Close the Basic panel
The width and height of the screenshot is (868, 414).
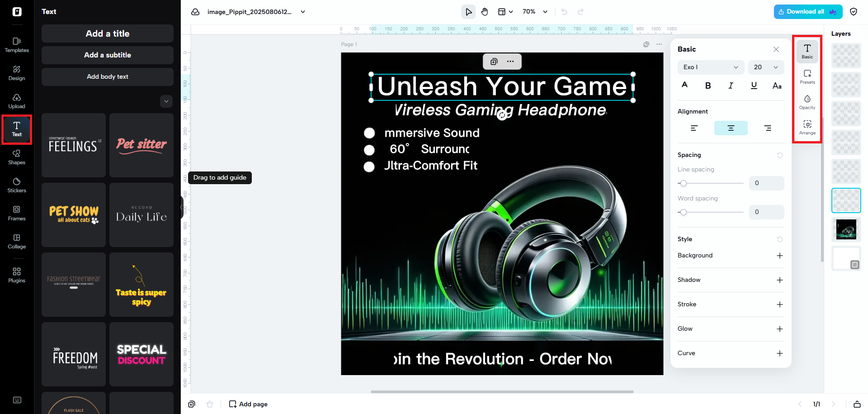tap(776, 49)
